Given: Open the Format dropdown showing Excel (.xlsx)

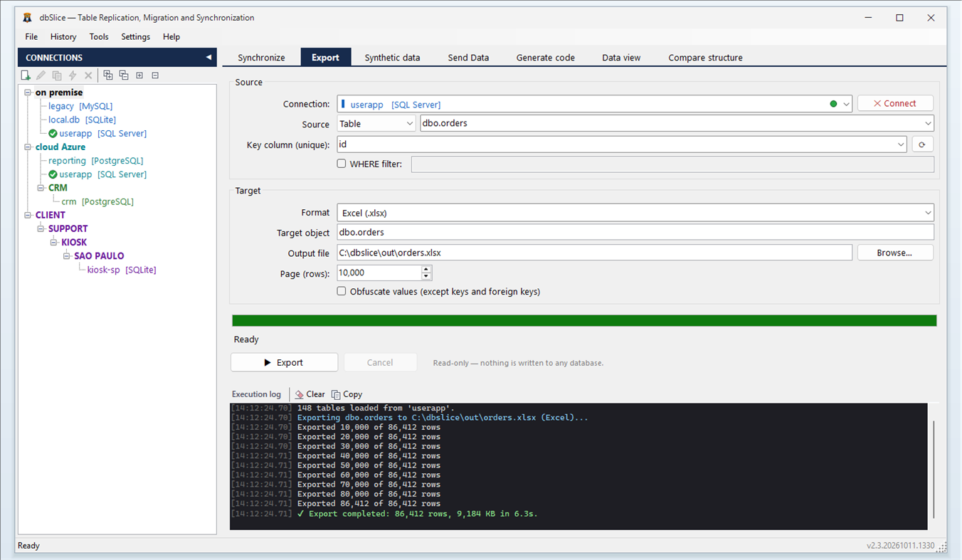Looking at the screenshot, I should [635, 213].
